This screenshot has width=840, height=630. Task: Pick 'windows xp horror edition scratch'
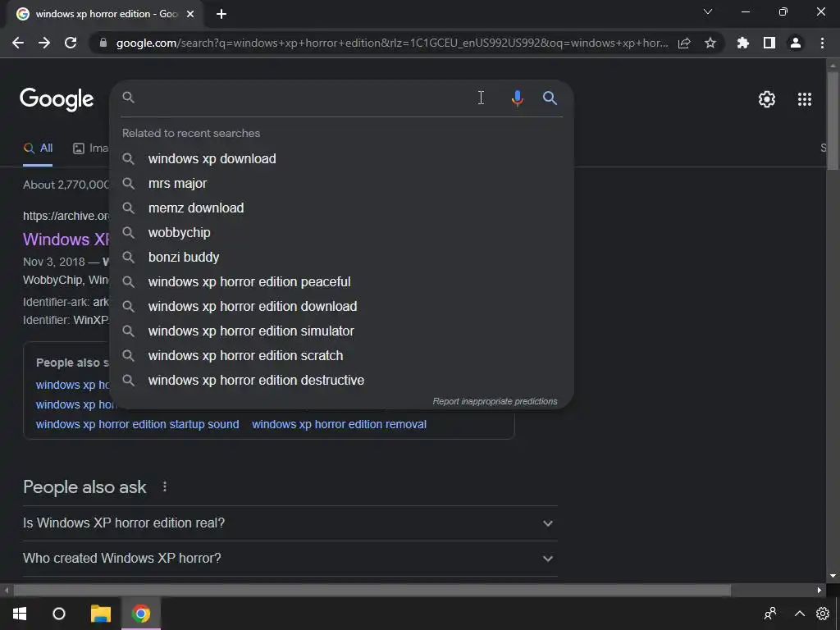tap(341, 356)
